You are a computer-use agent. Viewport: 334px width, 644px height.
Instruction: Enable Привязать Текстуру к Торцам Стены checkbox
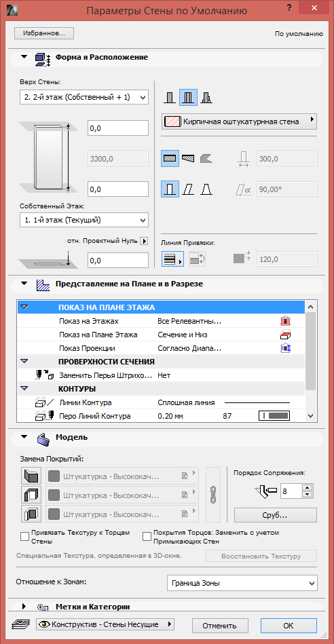tap(24, 536)
